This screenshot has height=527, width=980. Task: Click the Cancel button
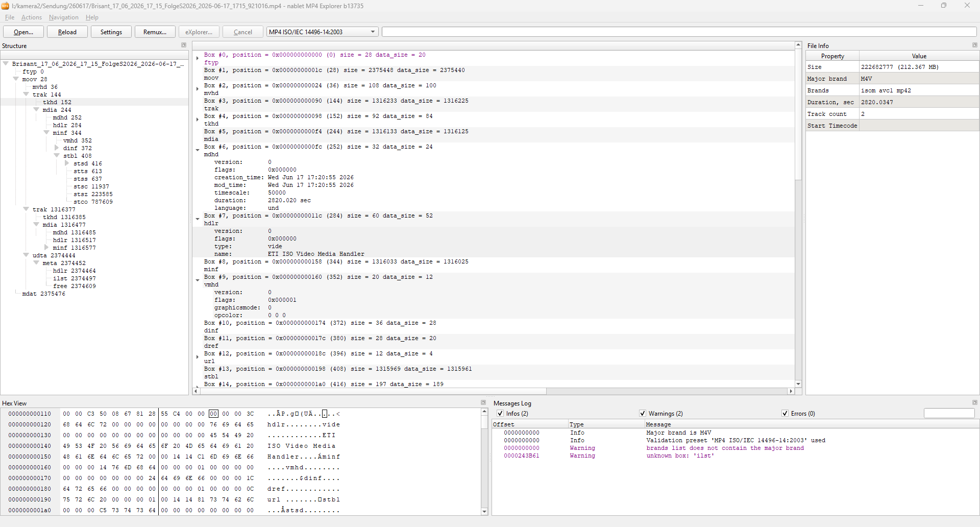point(243,32)
